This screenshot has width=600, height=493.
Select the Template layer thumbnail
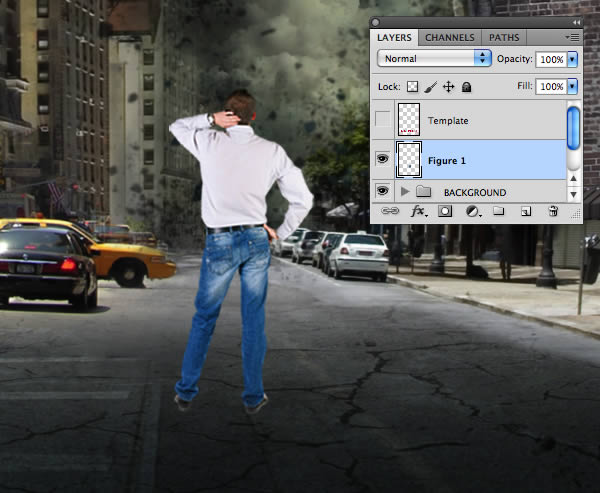pos(409,119)
